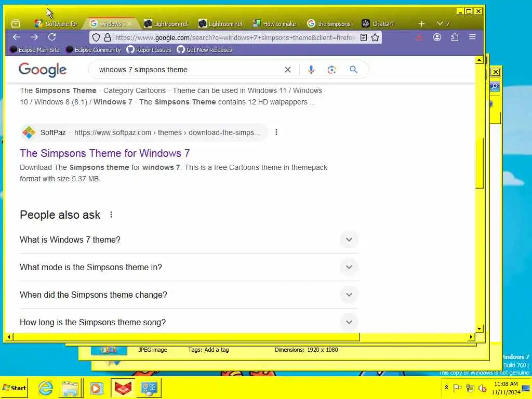This screenshot has width=532, height=399.
Task: Click the horizontal scrollbar left arrow
Action: pyautogui.click(x=9, y=337)
